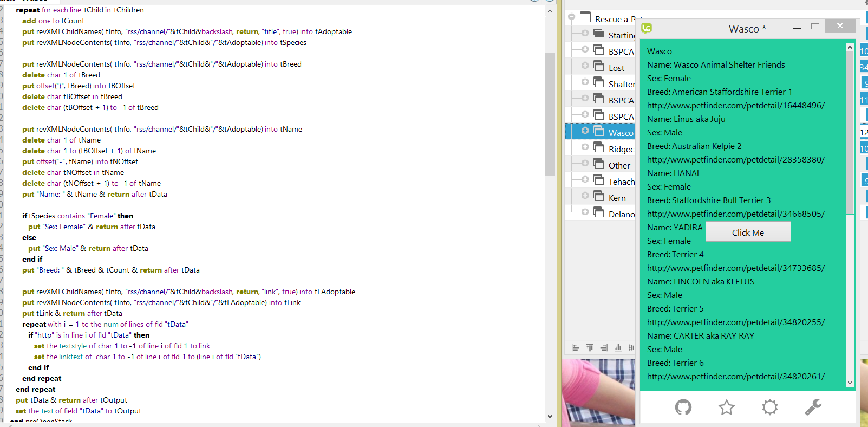Viewport: 868px width, 427px height.
Task: Select the Delano card in the tree
Action: [x=621, y=214]
